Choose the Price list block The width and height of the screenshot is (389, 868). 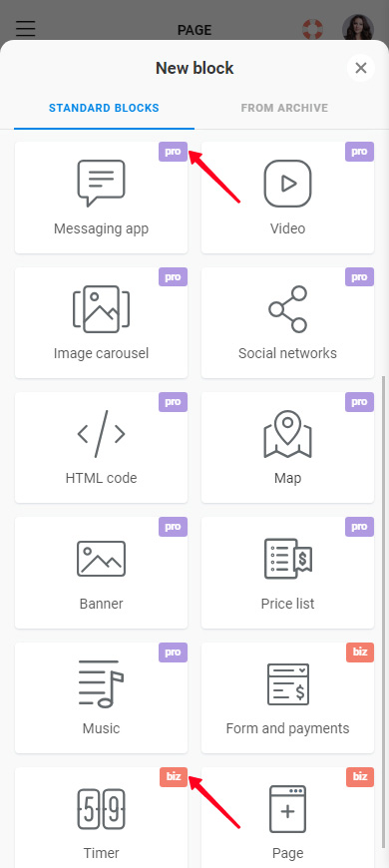(x=287, y=573)
